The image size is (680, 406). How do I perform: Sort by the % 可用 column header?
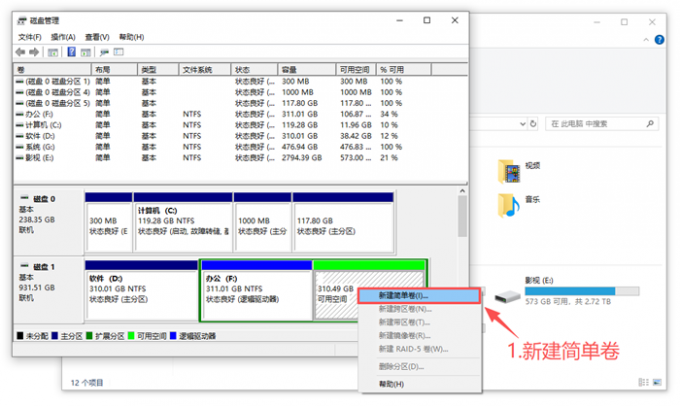[404, 69]
